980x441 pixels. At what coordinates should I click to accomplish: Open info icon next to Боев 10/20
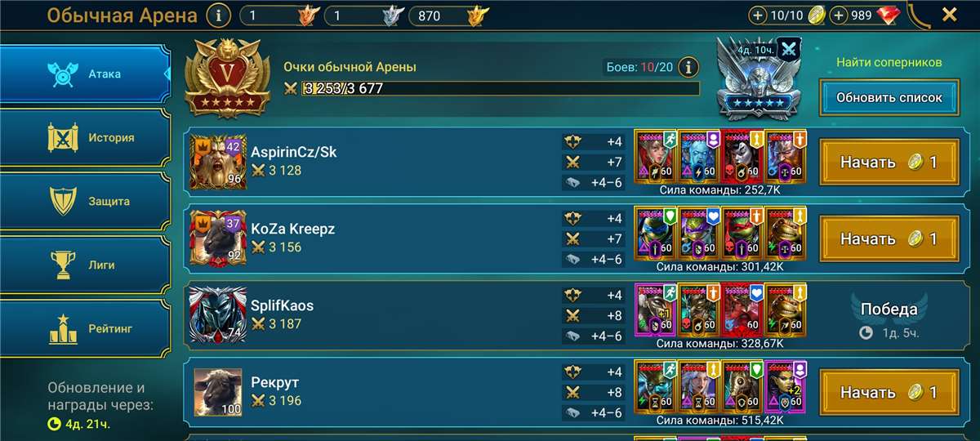(x=688, y=66)
